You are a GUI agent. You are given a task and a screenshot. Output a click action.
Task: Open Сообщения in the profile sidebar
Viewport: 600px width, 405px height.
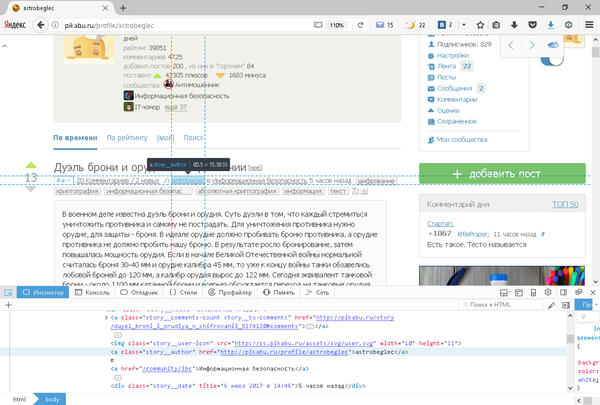(454, 88)
